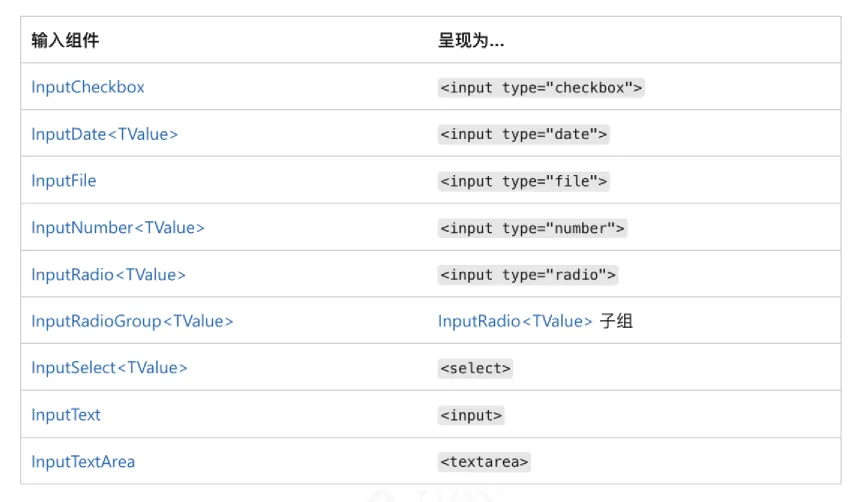Select the radio input type code snippet
Image resolution: width=864 pixels, height=502 pixels.
tap(528, 274)
